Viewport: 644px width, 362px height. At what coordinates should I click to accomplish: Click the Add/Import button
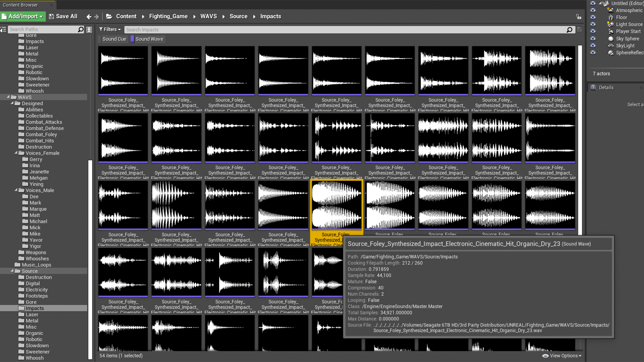click(23, 16)
